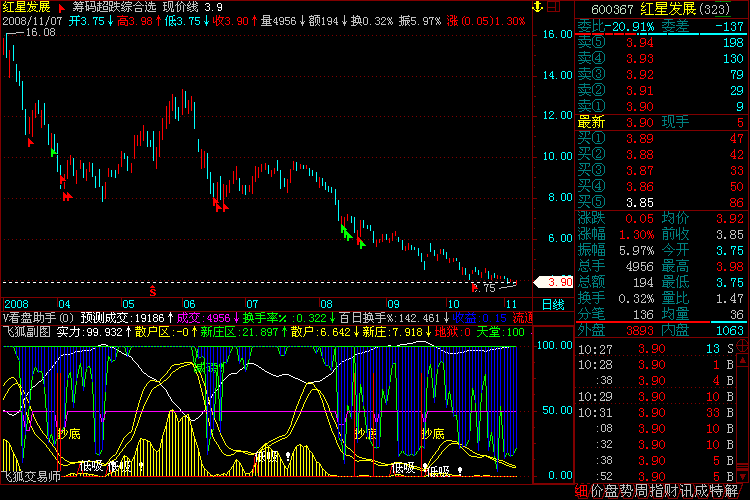Click the 最新 3.90 latest price row
The height and width of the screenshot is (500, 750).
click(x=661, y=122)
